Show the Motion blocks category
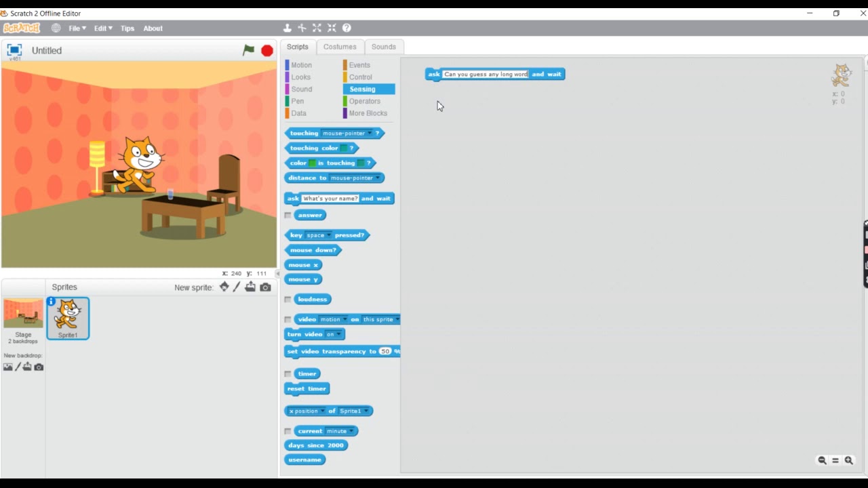Screen dimensions: 868x488 point(301,65)
